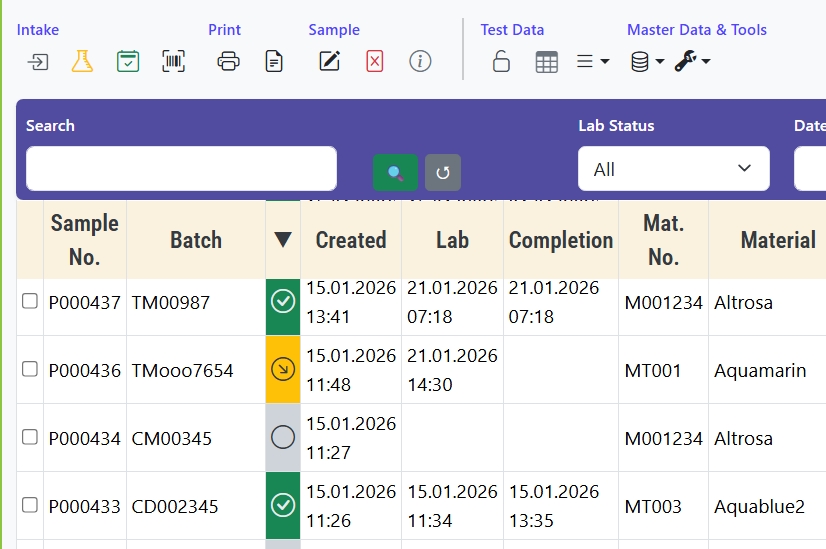826x549 pixels.
Task: Click the Master Data & Tools label
Action: 696,30
